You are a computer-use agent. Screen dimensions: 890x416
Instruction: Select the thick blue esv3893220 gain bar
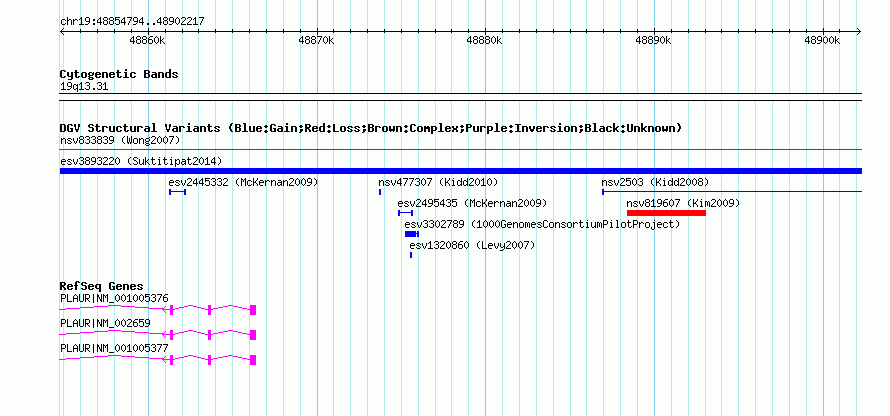(x=461, y=171)
